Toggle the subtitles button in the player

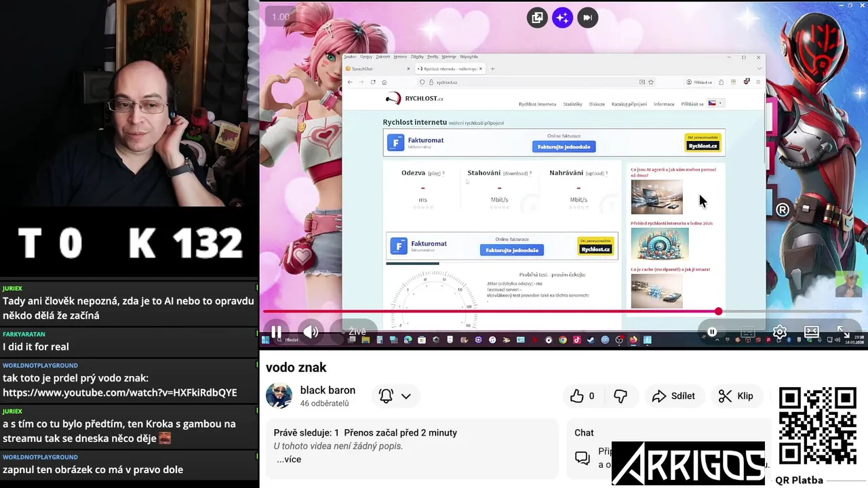tap(748, 332)
